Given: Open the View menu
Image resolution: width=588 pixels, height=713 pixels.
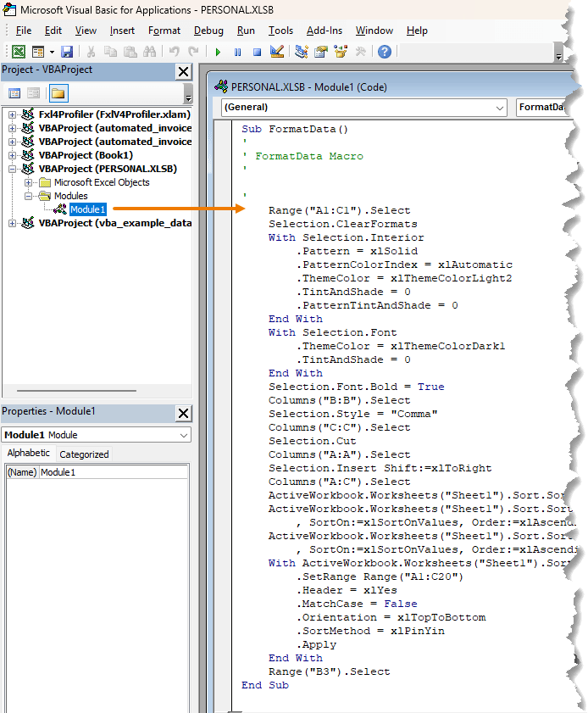Looking at the screenshot, I should click(x=86, y=31).
